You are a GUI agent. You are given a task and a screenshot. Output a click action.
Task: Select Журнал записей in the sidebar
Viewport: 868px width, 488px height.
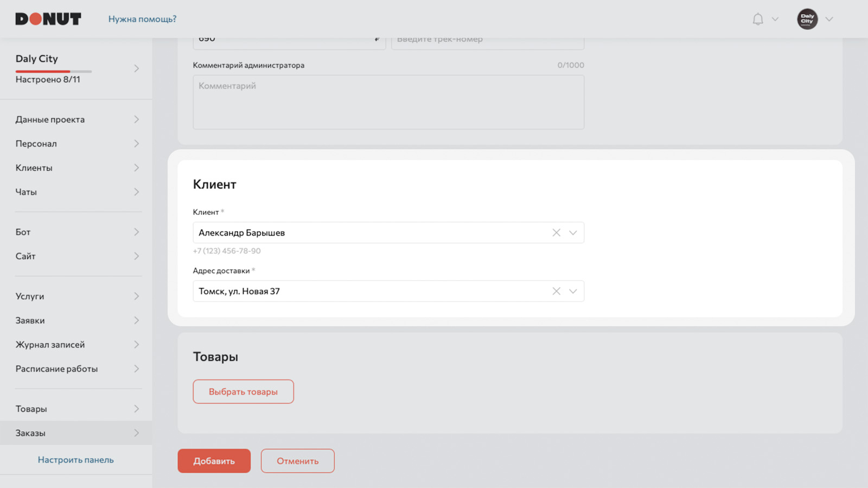(76, 345)
